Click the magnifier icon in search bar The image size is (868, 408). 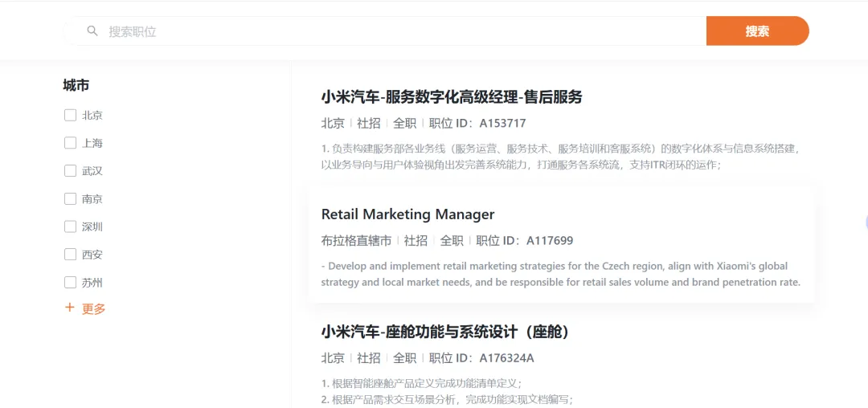coord(92,31)
